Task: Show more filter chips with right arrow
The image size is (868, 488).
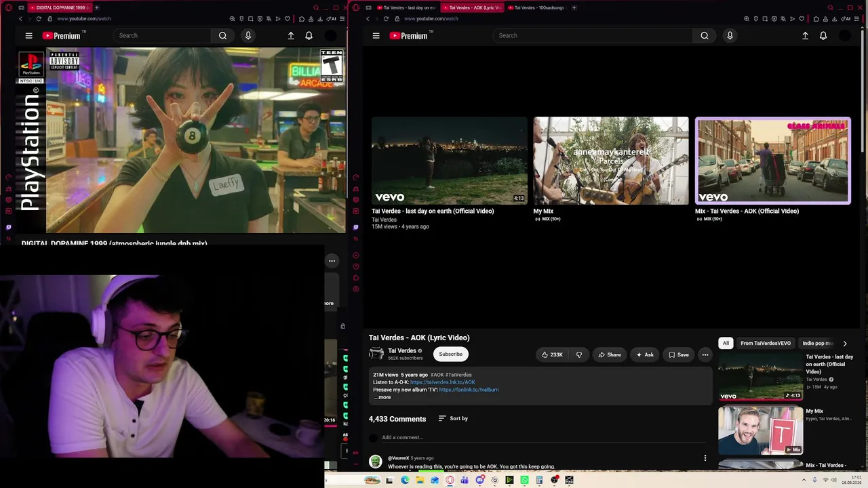Action: (844, 344)
